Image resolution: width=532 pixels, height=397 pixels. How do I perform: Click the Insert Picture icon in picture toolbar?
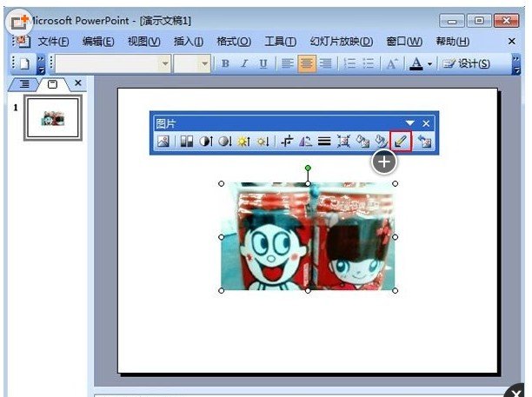click(x=163, y=142)
